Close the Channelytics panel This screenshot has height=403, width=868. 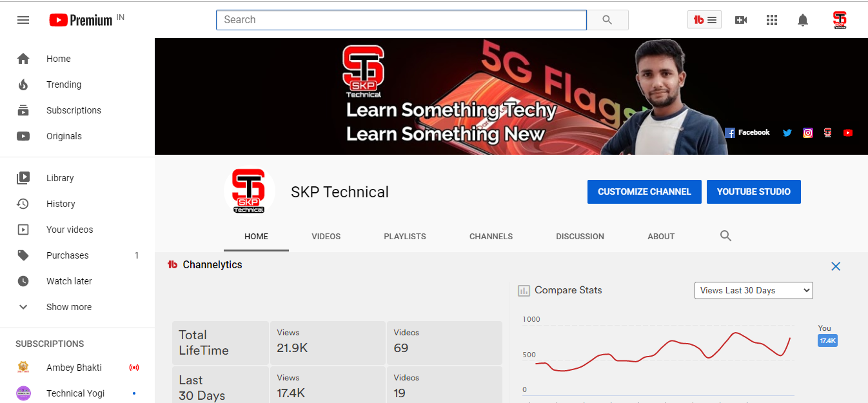coord(836,266)
